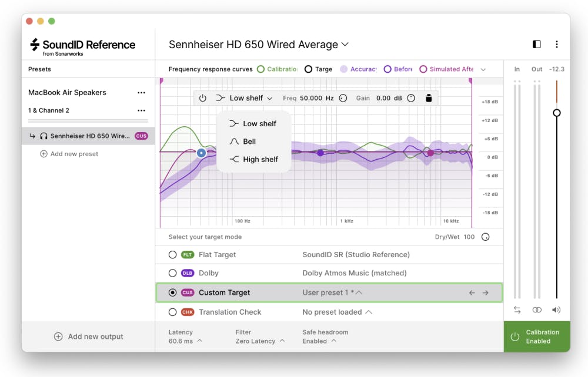Open MacBook Air Speakers options ellipsis
Viewport: 588px width, 377px height.
click(x=141, y=93)
